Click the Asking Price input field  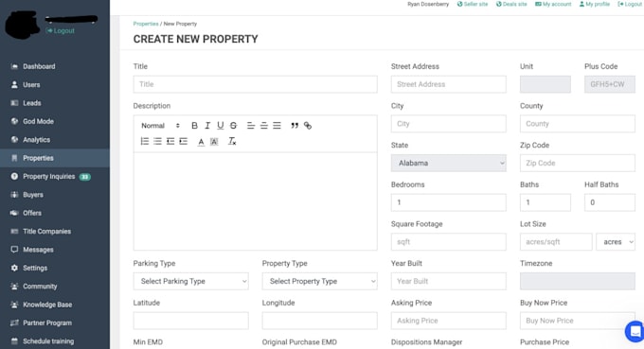[x=449, y=321]
